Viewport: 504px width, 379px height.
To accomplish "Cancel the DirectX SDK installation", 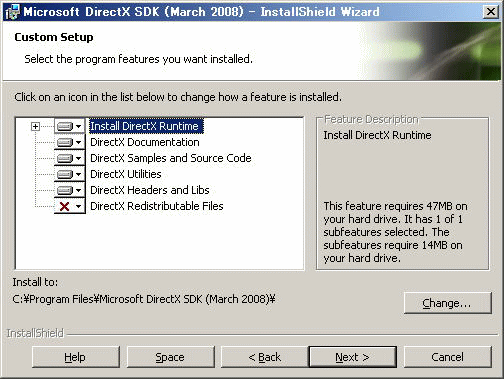I will click(x=448, y=357).
